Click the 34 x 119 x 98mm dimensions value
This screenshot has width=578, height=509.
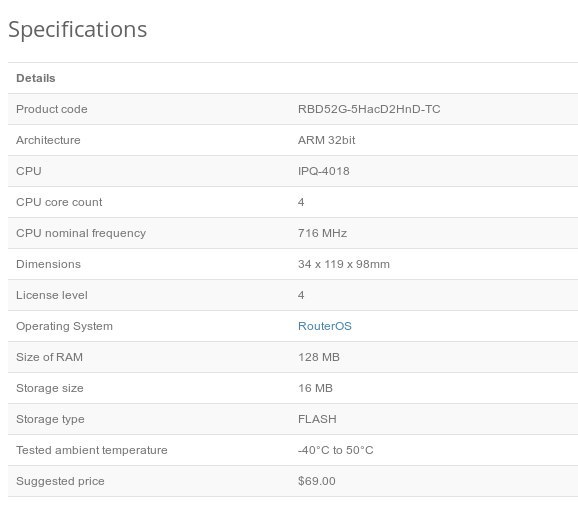tap(344, 264)
